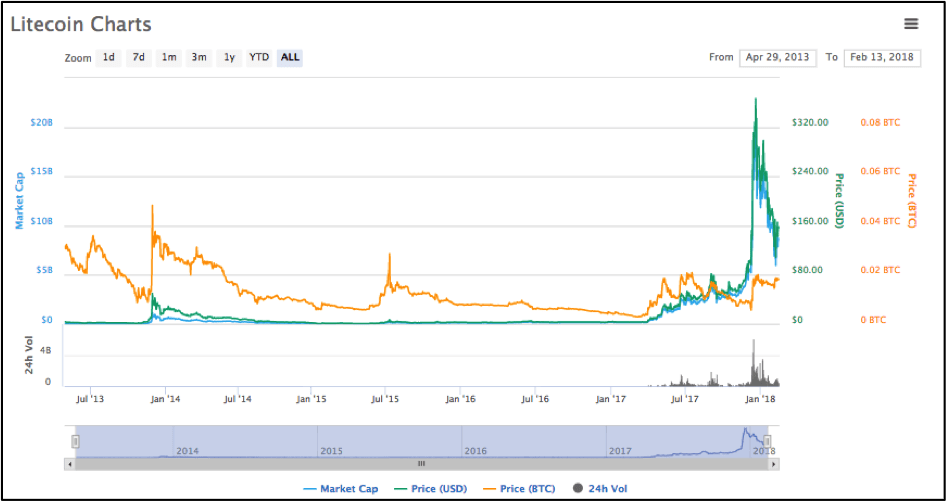Click the Jan '14 x-axis label
Viewport: 947px width, 502px height.
pyautogui.click(x=165, y=399)
